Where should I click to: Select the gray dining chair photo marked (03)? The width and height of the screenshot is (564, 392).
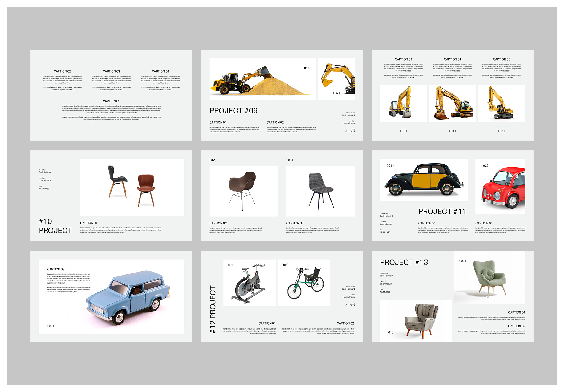[320, 191]
